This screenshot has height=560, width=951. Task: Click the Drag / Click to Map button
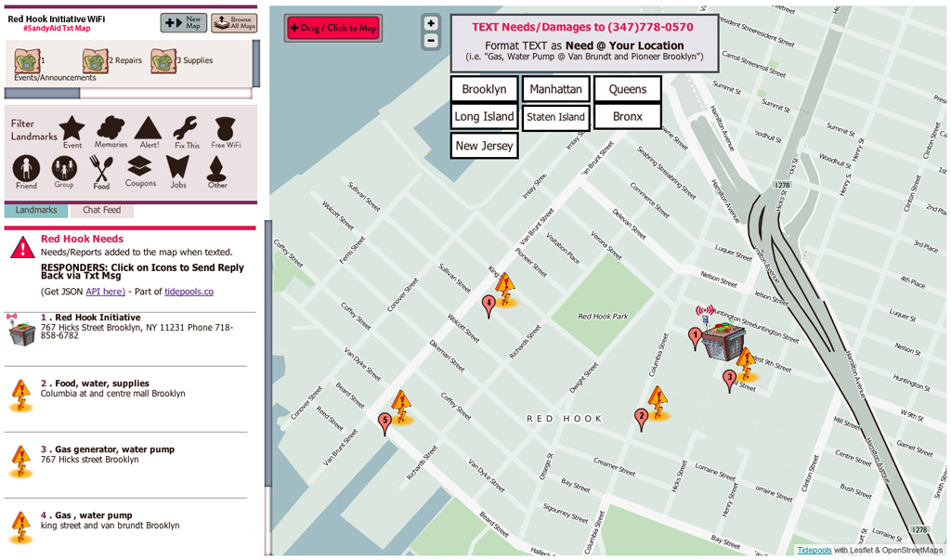point(333,28)
